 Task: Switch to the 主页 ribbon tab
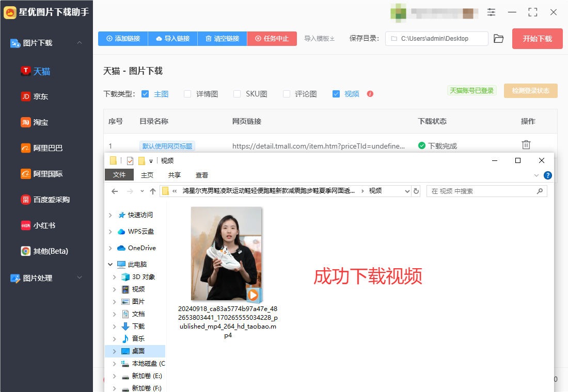pos(147,175)
